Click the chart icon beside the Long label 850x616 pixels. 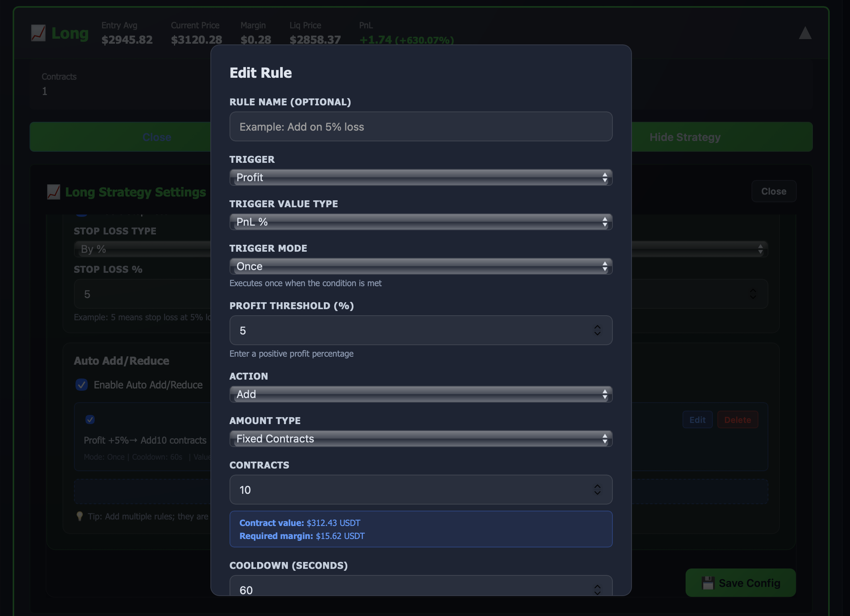38,33
